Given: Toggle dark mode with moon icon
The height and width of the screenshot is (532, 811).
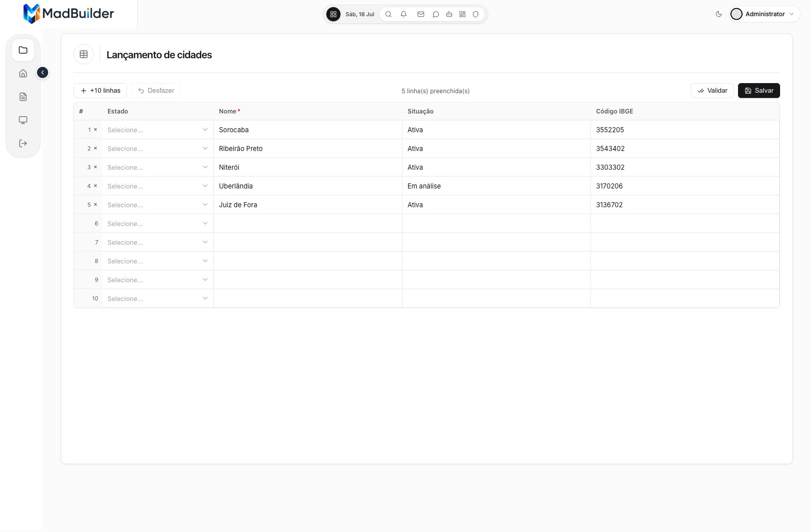Looking at the screenshot, I should coord(719,14).
